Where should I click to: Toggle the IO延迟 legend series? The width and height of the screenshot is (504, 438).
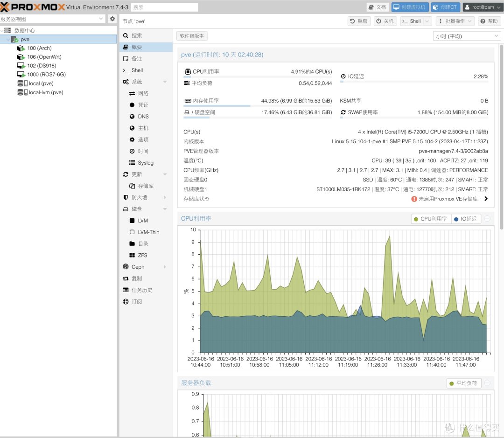pos(465,219)
